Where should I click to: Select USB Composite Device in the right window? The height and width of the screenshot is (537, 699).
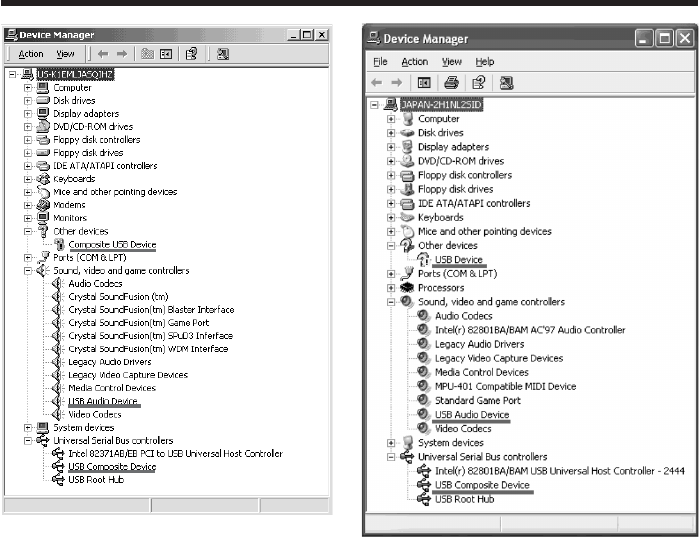point(482,485)
